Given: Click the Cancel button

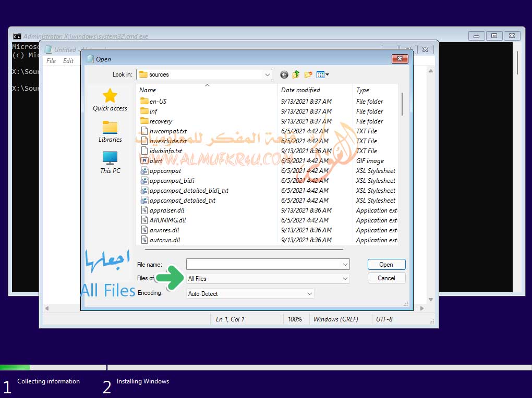Looking at the screenshot, I should pos(386,278).
